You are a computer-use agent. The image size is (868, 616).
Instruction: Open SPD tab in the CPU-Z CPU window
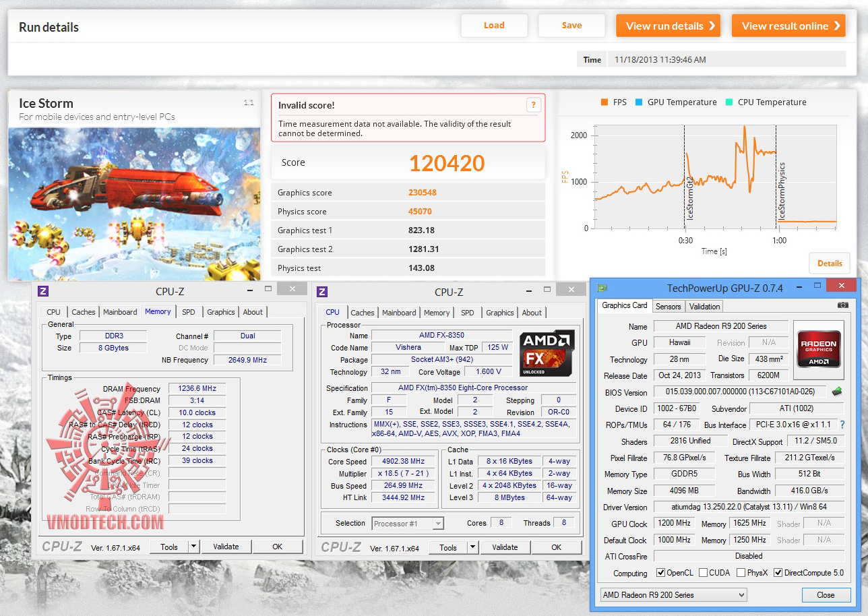click(468, 313)
